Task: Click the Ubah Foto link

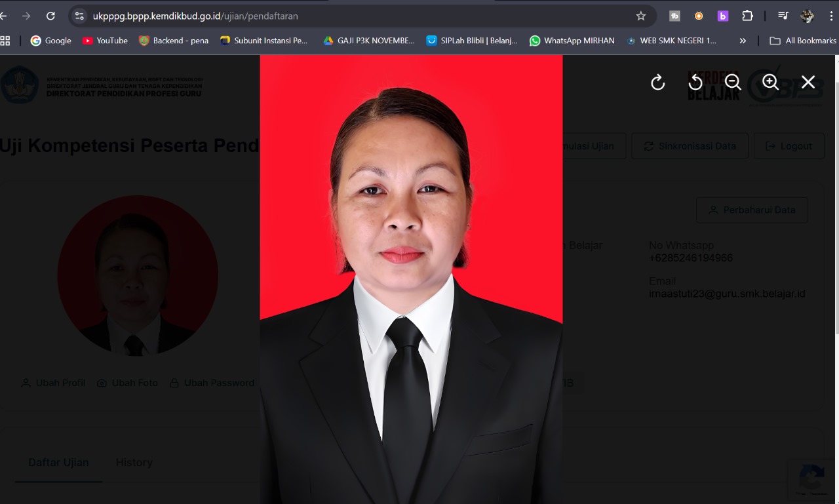Action: (127, 383)
